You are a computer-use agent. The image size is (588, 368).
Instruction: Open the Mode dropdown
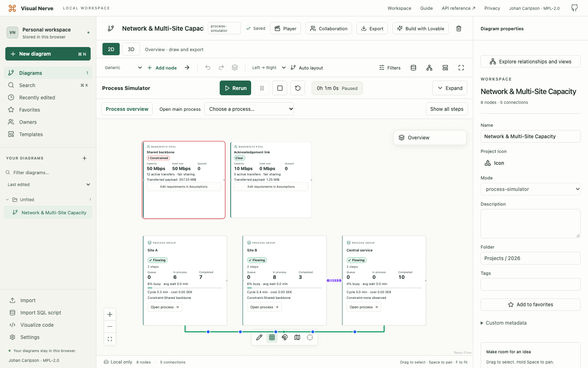[530, 189]
